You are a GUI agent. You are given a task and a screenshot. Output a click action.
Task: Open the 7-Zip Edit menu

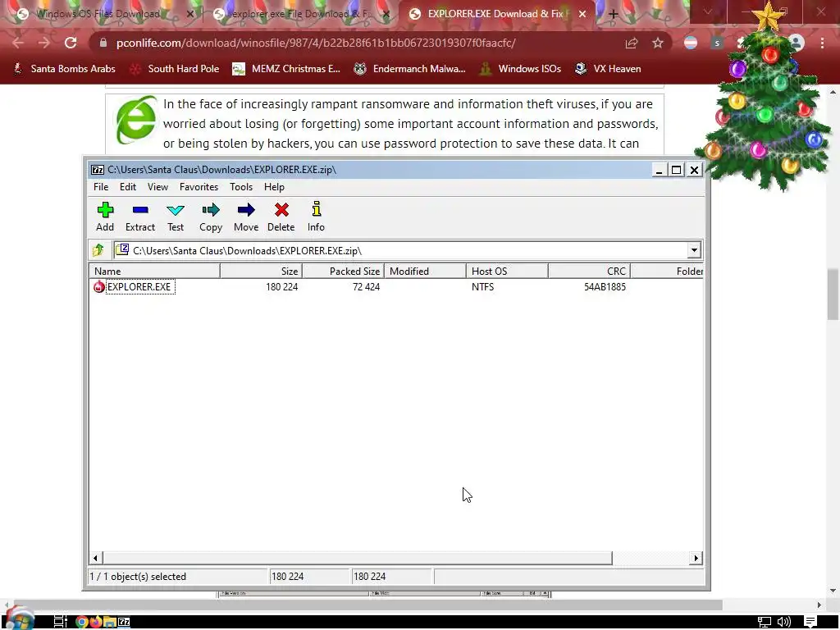click(x=127, y=187)
